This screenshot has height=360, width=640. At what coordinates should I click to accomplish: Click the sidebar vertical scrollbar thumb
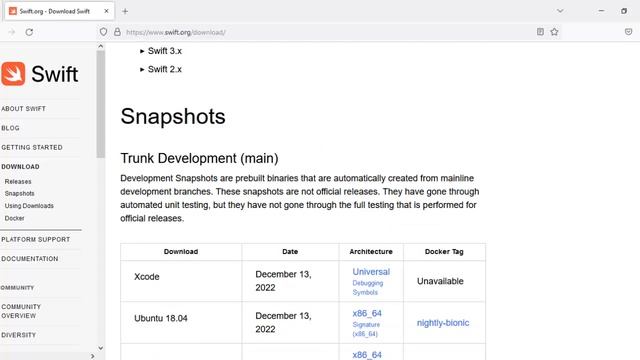click(x=100, y=104)
